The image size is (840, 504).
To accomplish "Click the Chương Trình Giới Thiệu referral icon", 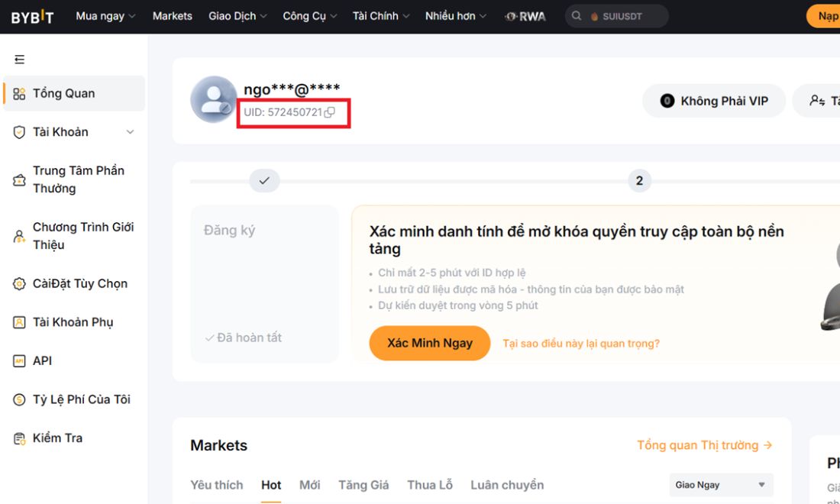I will 19,236.
